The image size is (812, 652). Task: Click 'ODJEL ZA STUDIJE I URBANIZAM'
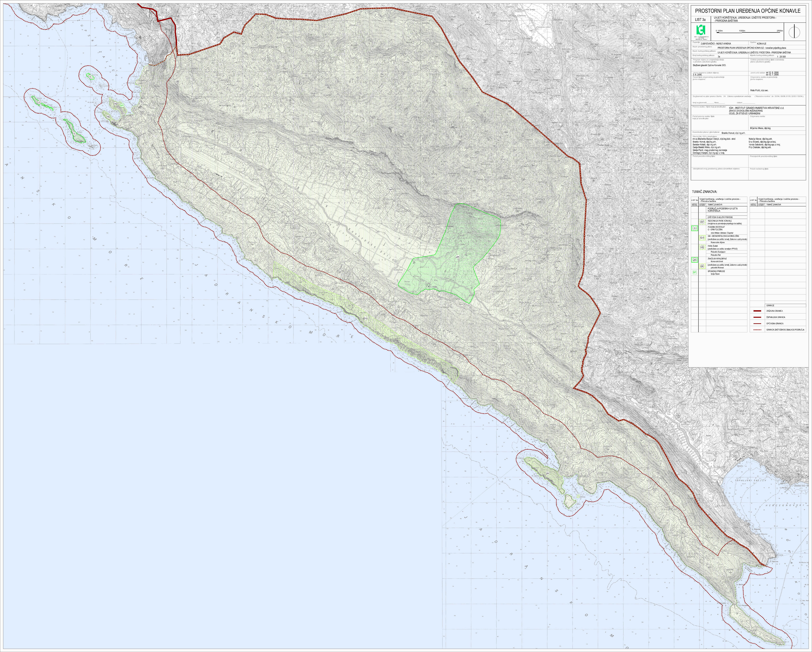[745, 113]
